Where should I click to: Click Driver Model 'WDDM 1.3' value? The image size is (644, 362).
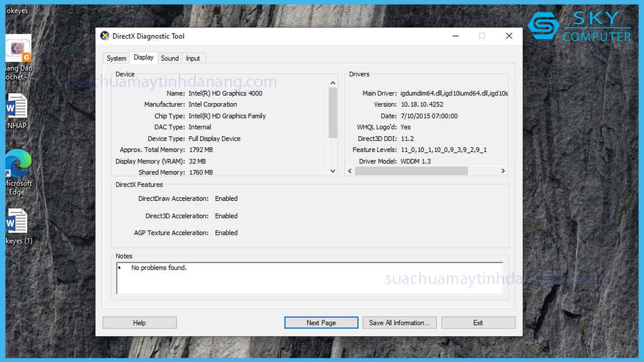(416, 161)
